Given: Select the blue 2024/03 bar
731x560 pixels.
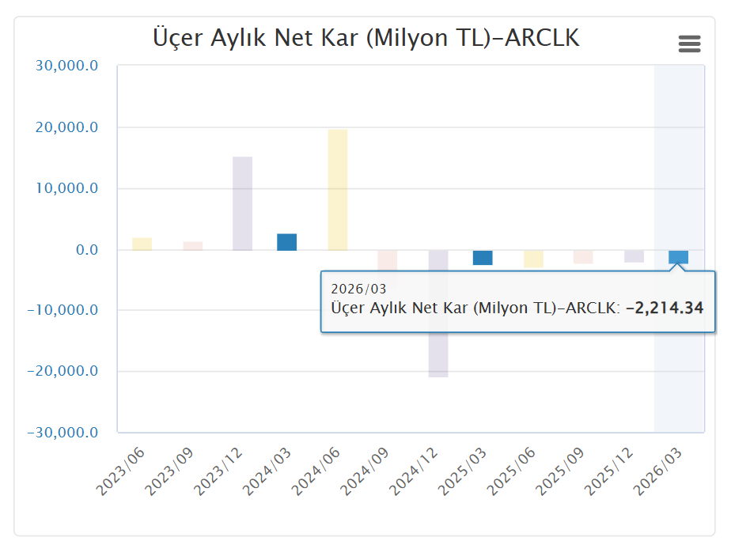Looking at the screenshot, I should click(x=287, y=242).
